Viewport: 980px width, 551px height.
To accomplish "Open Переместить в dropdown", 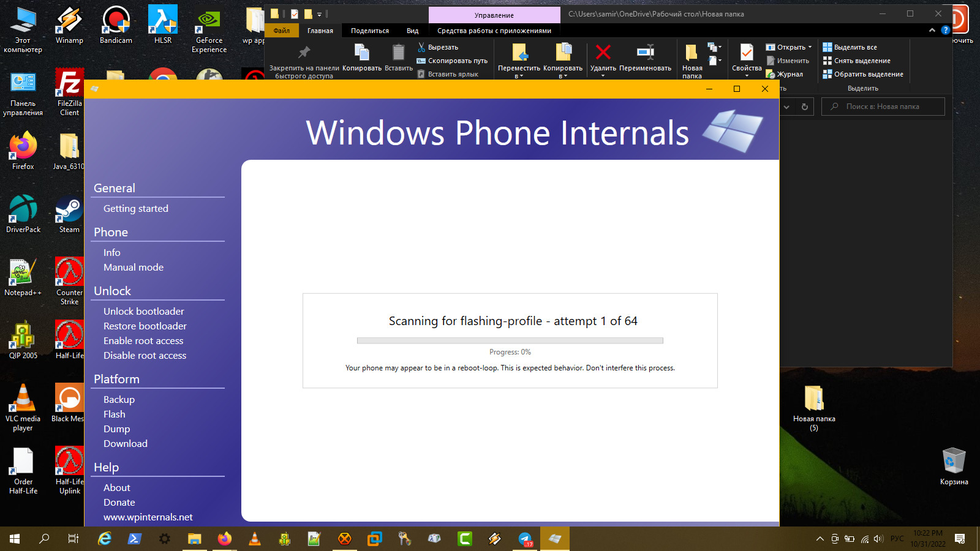I will (x=519, y=61).
